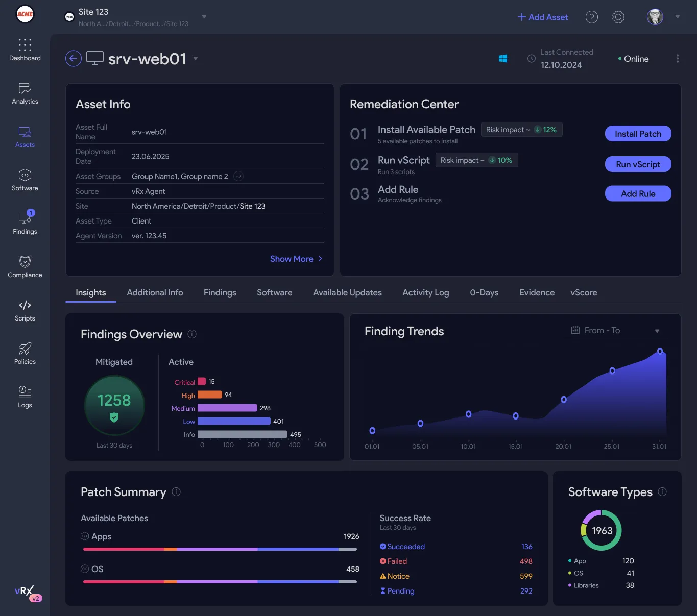Open the Evidence tab
This screenshot has width=697, height=616.
pyautogui.click(x=537, y=292)
